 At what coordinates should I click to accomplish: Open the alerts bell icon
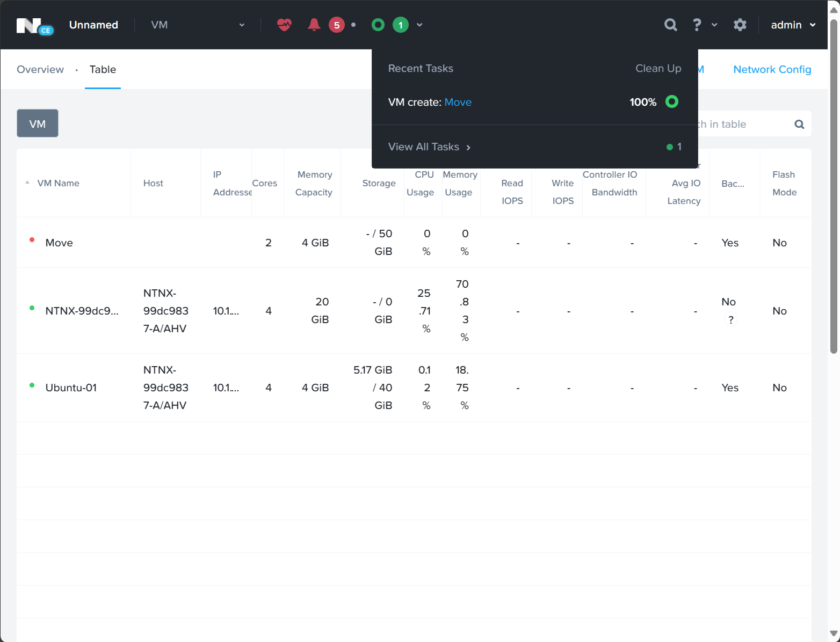pyautogui.click(x=314, y=25)
